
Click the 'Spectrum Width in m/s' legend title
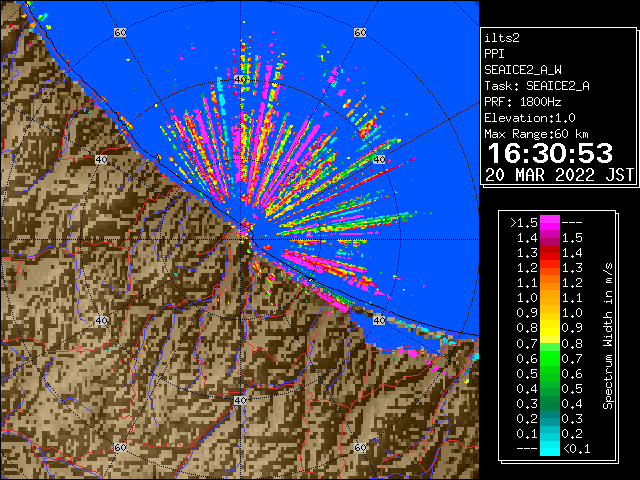(x=608, y=336)
